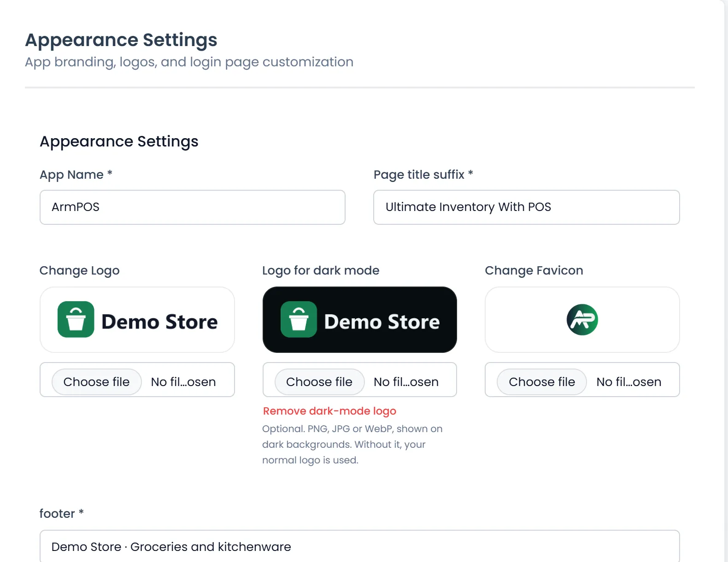Click the App Name input field
The image size is (728, 562).
point(193,207)
